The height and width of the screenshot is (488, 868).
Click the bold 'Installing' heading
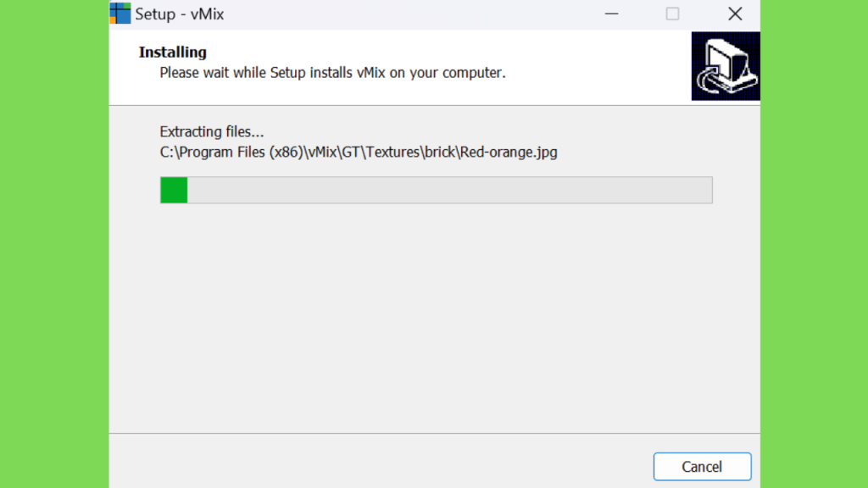coord(172,52)
